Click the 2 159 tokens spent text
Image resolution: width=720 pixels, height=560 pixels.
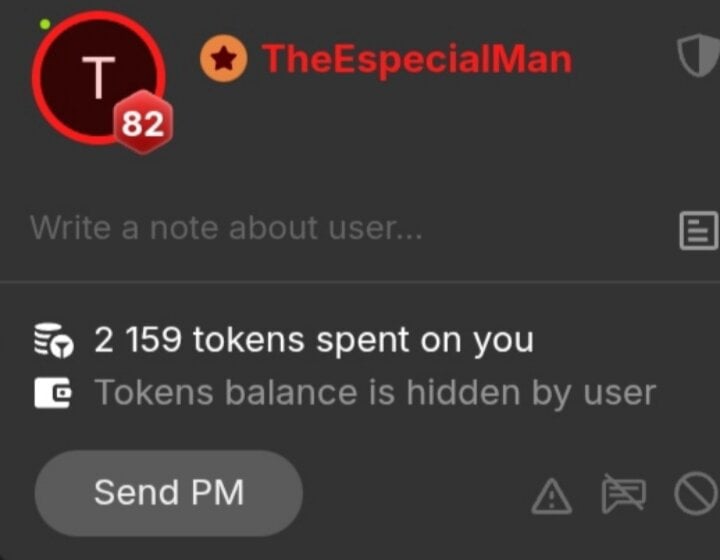coord(314,340)
